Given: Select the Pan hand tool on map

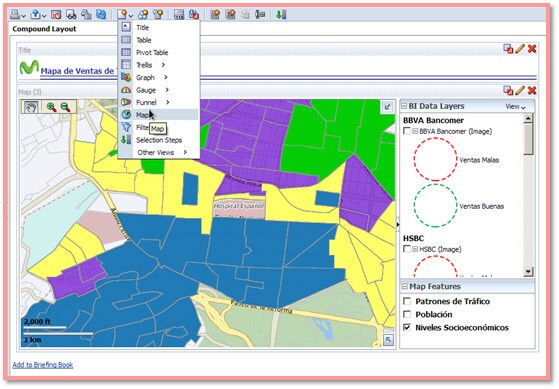Looking at the screenshot, I should [31, 107].
